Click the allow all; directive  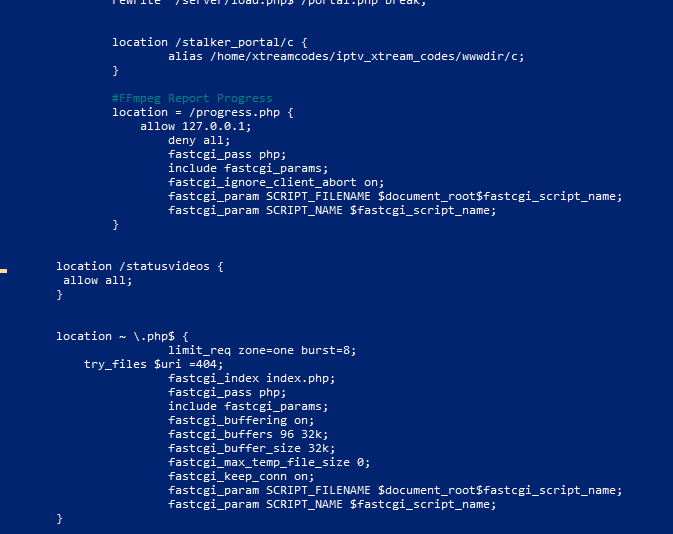pos(97,280)
